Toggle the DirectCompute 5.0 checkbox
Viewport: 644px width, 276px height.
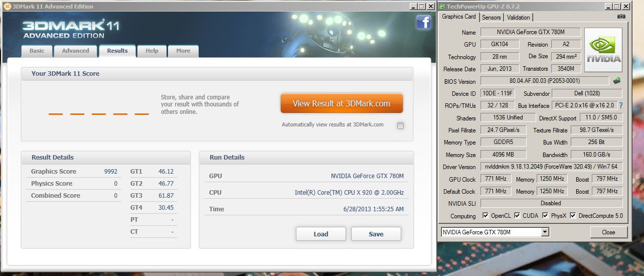click(x=573, y=216)
